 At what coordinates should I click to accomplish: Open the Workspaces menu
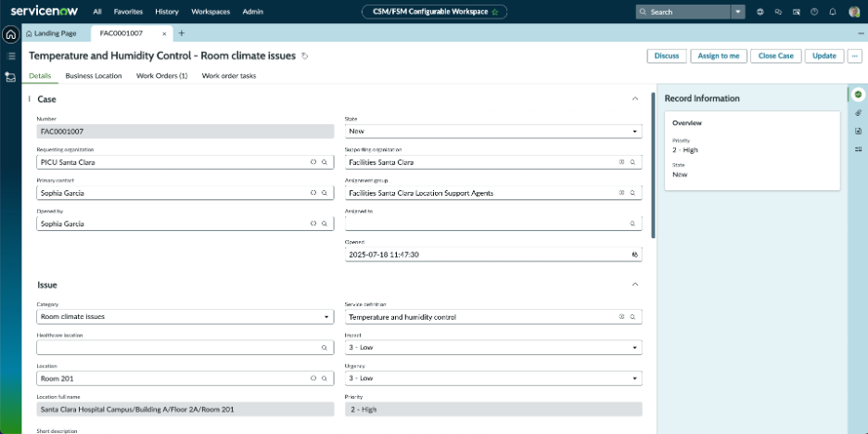pos(211,12)
